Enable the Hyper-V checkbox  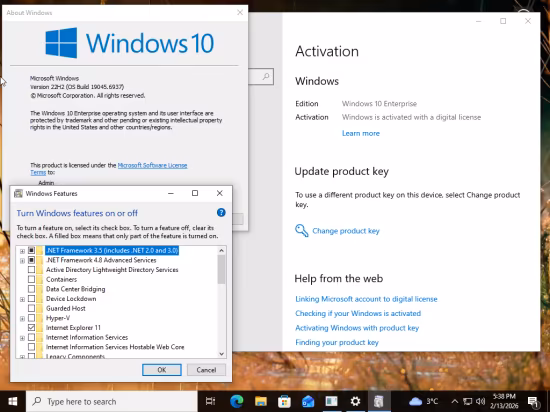(x=31, y=318)
